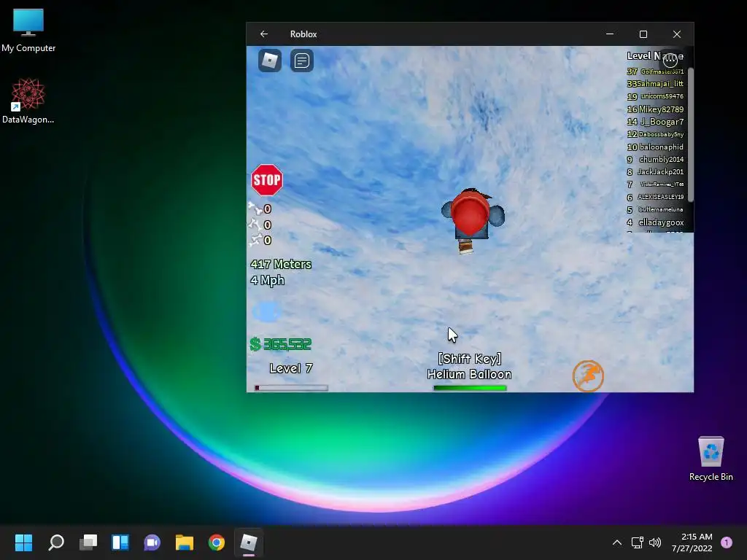Screen dimensions: 747x560
Task: Click the Level 7 label
Action: click(x=291, y=368)
